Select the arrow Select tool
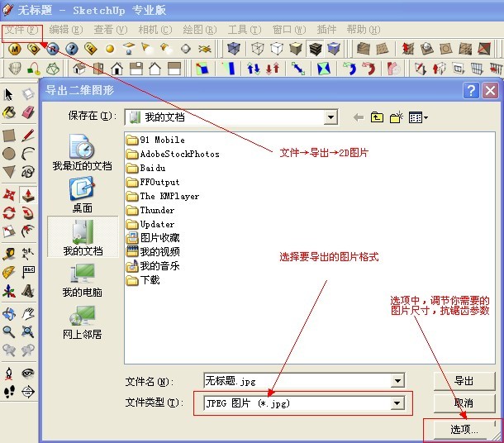This screenshot has width=504, height=443. point(9,94)
